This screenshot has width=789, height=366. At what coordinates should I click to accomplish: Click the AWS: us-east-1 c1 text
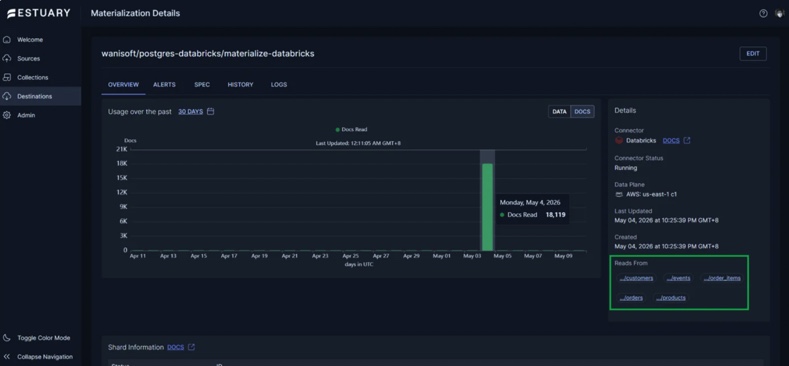[x=652, y=194]
